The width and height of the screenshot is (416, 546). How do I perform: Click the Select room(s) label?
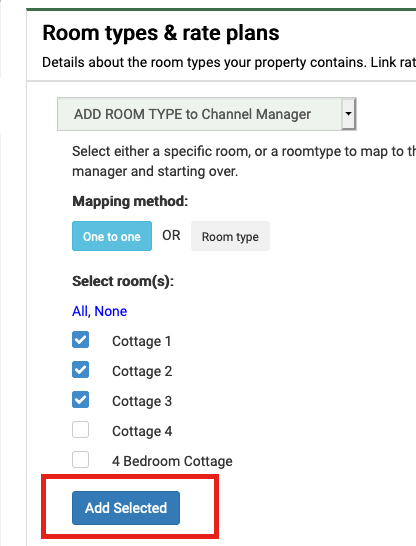tap(123, 281)
